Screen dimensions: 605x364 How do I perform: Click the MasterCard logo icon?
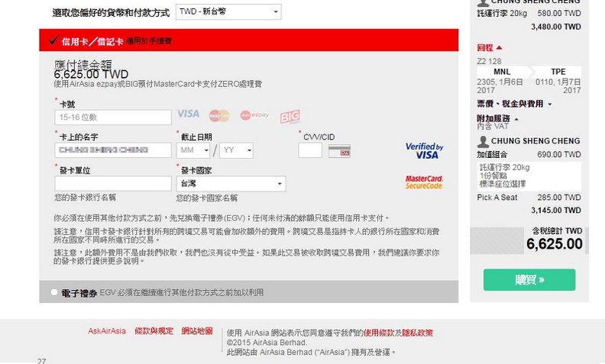219,115
